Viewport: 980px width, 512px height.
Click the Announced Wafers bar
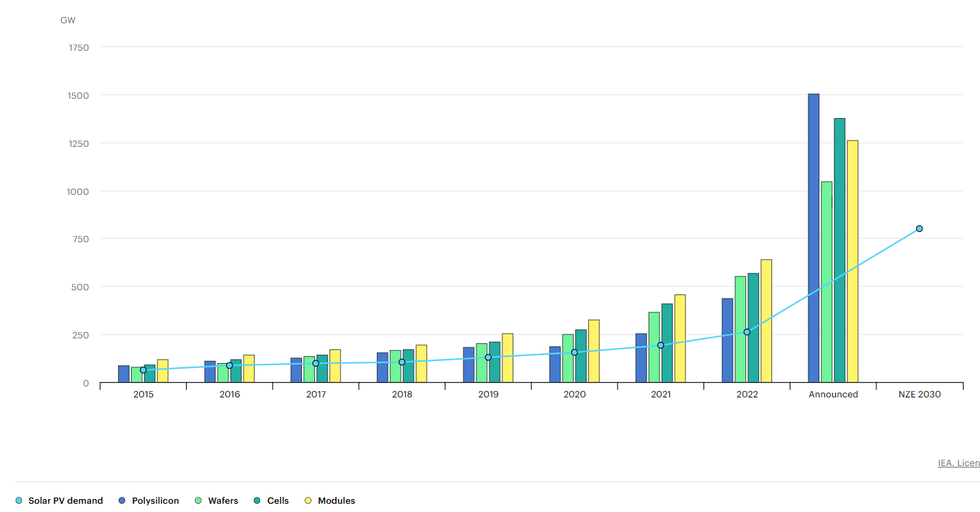pos(826,282)
